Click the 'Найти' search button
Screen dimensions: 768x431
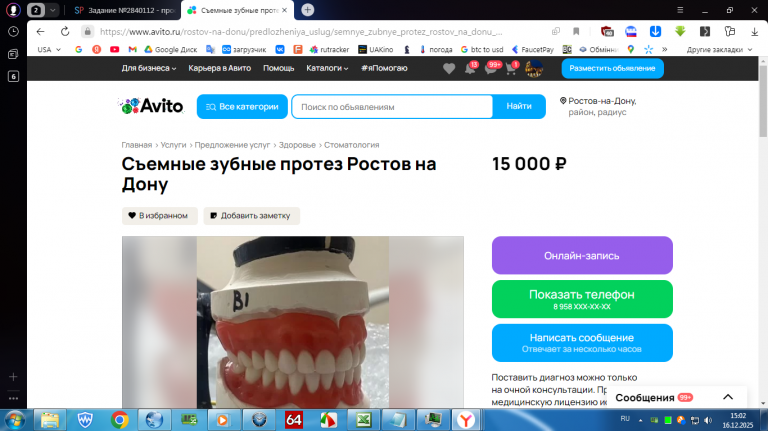click(x=519, y=106)
